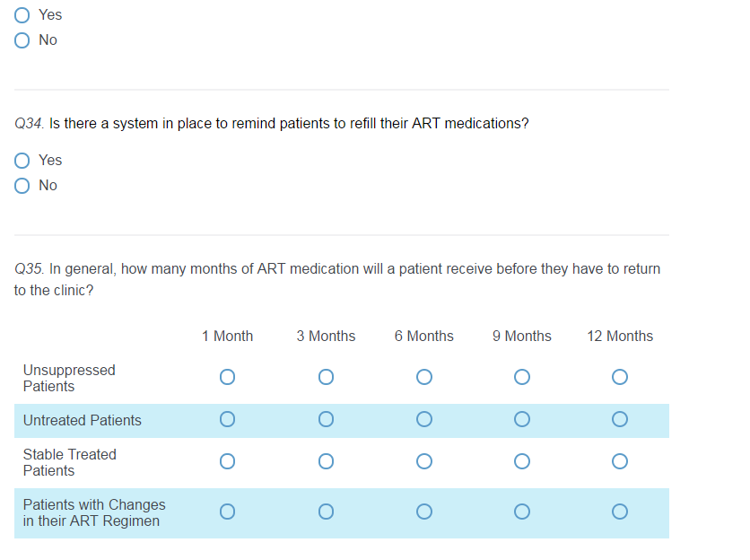Pick 12 Months for Stable Treated Patients
Viewport: 750px width, 560px height.
coord(620,461)
